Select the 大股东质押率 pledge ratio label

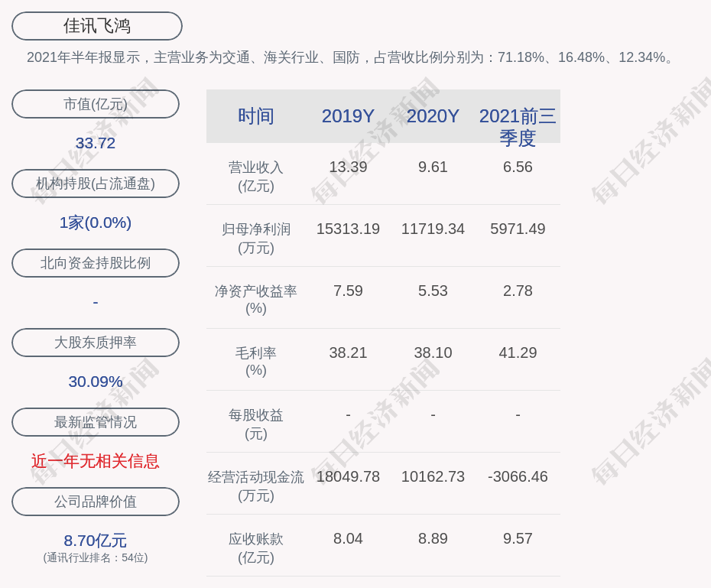96,343
